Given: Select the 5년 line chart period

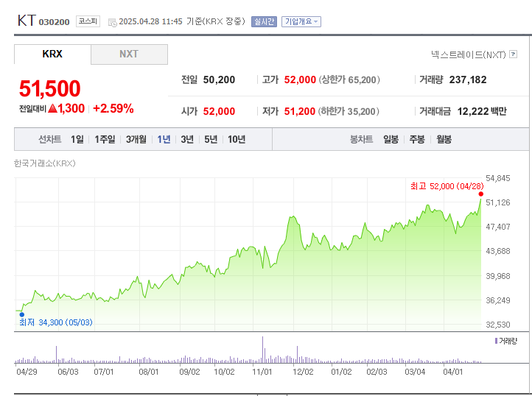Looking at the screenshot, I should [211, 139].
